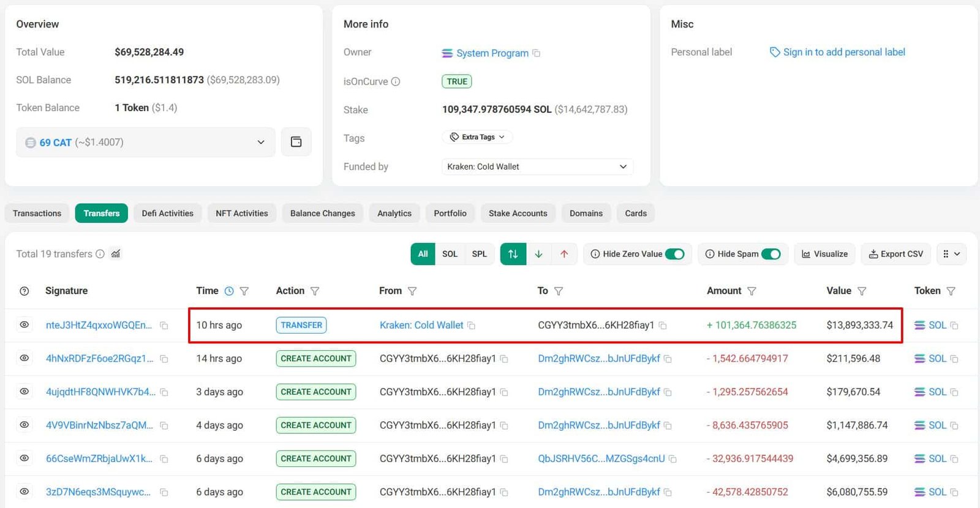Open the wallet icon beside the token dropdown
The width and height of the screenshot is (980, 508).
296,142
